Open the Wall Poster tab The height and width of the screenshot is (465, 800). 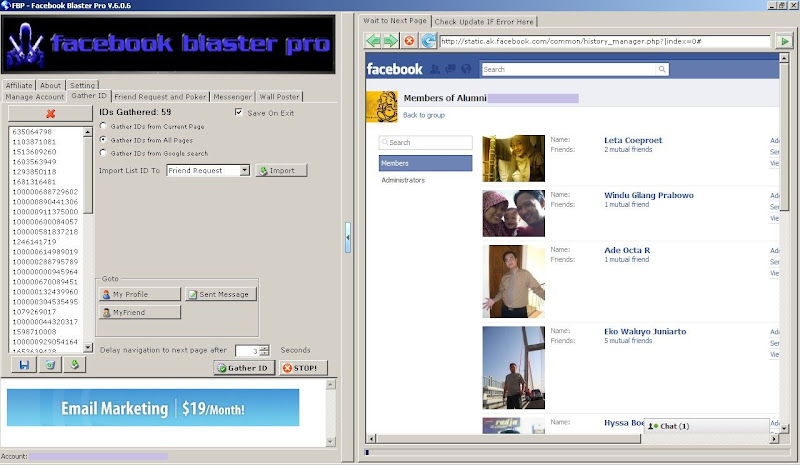pyautogui.click(x=279, y=96)
